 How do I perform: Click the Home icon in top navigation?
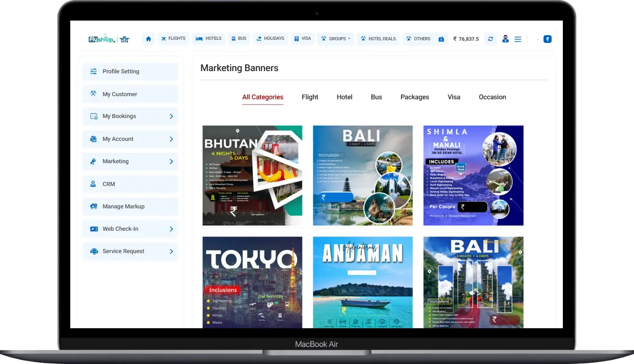point(149,39)
